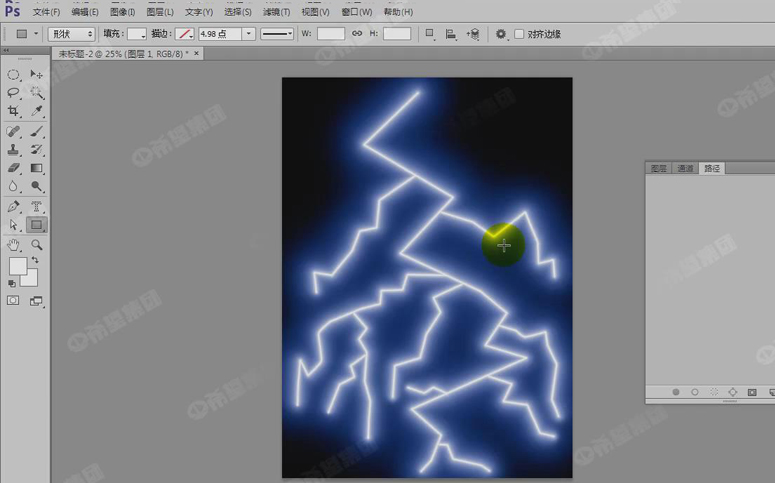Open the 滤镜(T) menu
This screenshot has height=483, width=775.
click(276, 12)
